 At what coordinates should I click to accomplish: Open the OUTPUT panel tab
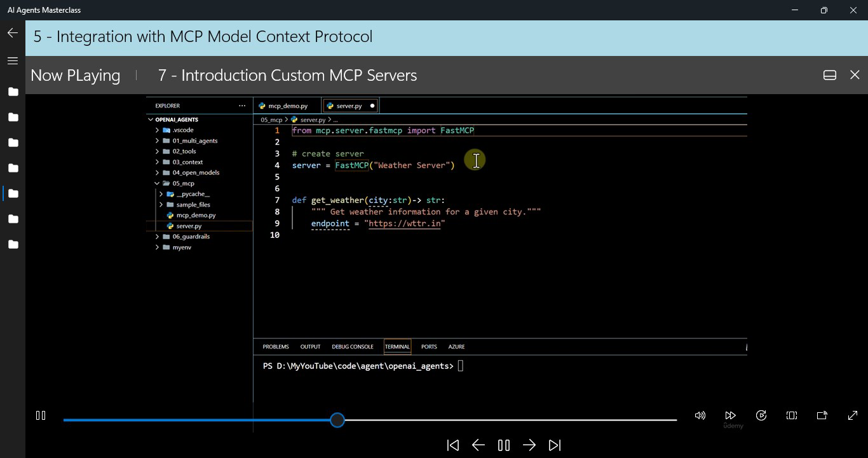(310, 347)
